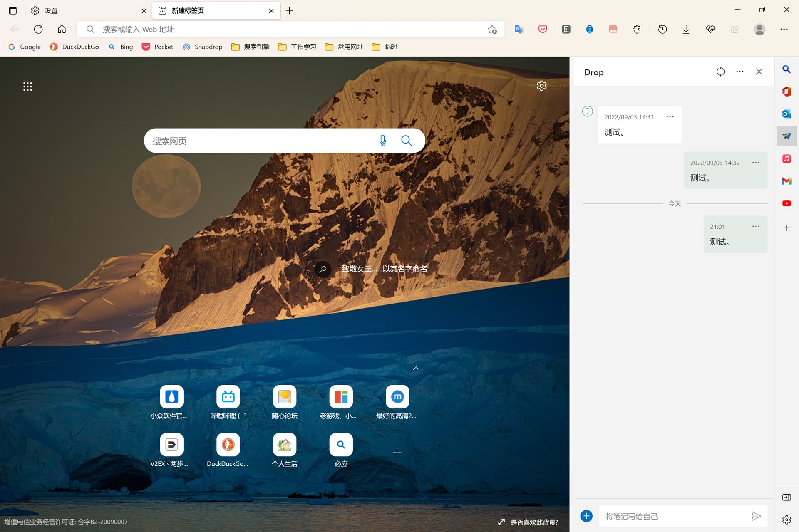This screenshot has width=799, height=532.
Task: Collapse the quick links chevron
Action: click(416, 369)
